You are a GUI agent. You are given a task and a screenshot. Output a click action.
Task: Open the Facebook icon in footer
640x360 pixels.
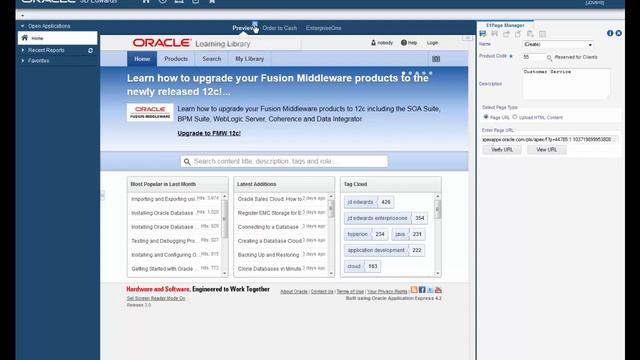[x=422, y=289]
